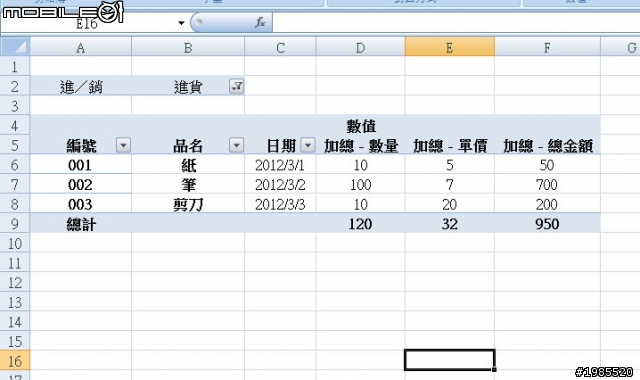Click the 進貨 filter value cell
This screenshot has height=380, width=640.
(188, 86)
